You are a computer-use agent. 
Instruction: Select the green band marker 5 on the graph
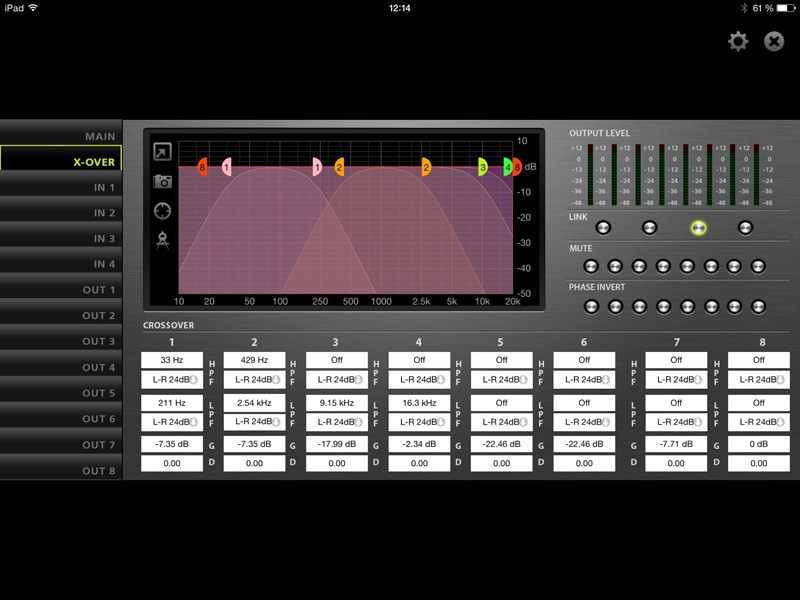click(x=508, y=168)
